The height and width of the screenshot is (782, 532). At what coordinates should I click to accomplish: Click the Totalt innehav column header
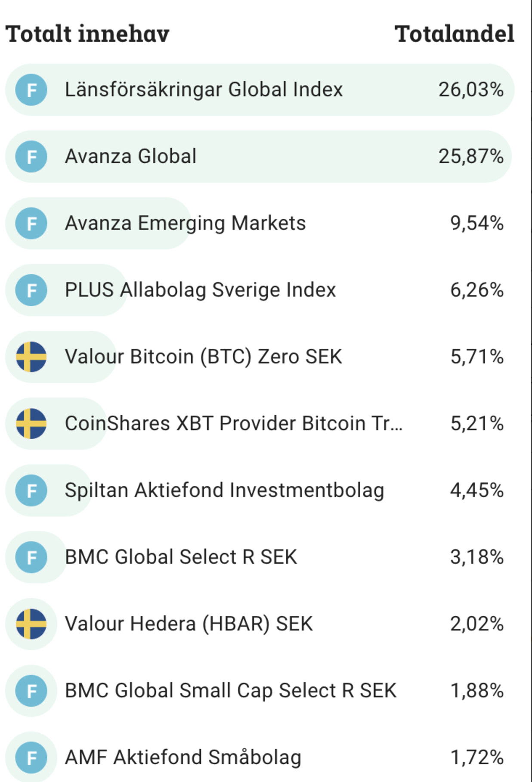(x=87, y=34)
